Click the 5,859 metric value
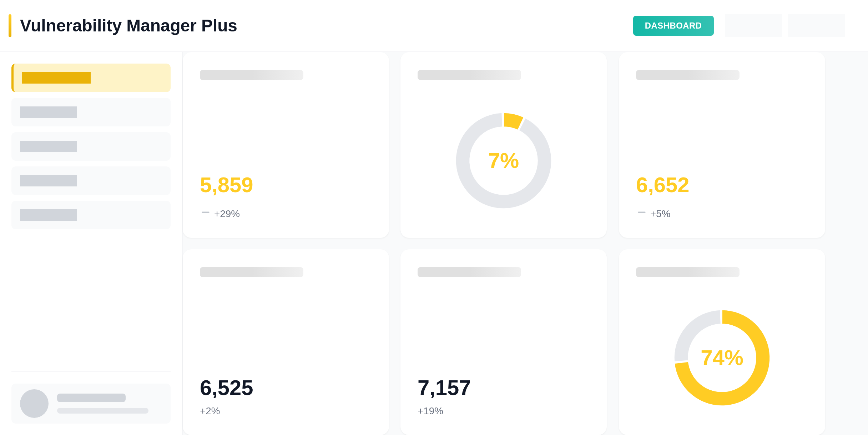Screen dimensions: 868x435 [x=226, y=185]
